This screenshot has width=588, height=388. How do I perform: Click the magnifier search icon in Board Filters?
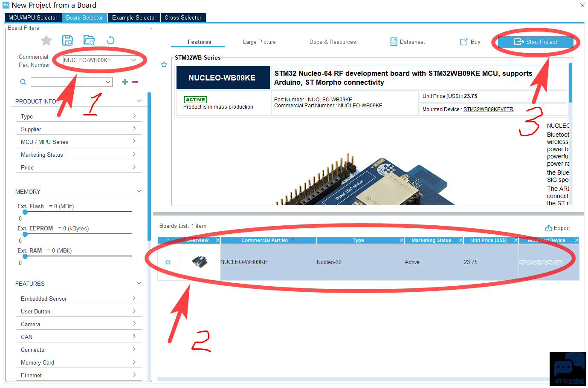pyautogui.click(x=23, y=82)
